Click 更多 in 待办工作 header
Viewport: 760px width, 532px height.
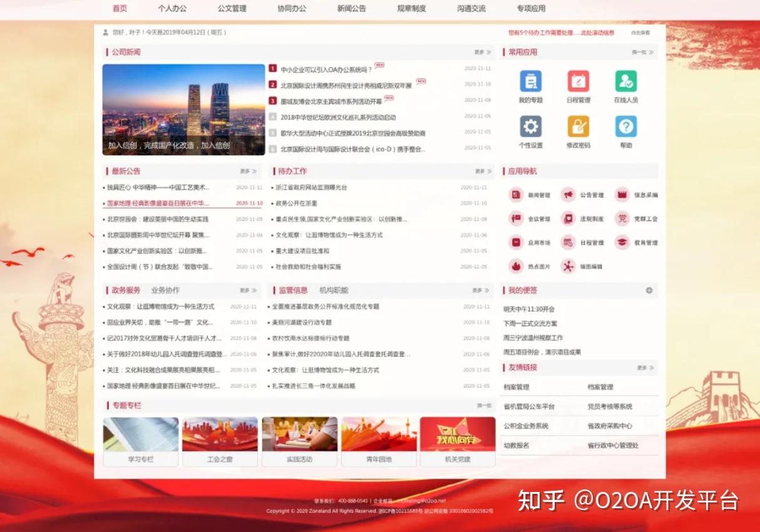coord(483,171)
